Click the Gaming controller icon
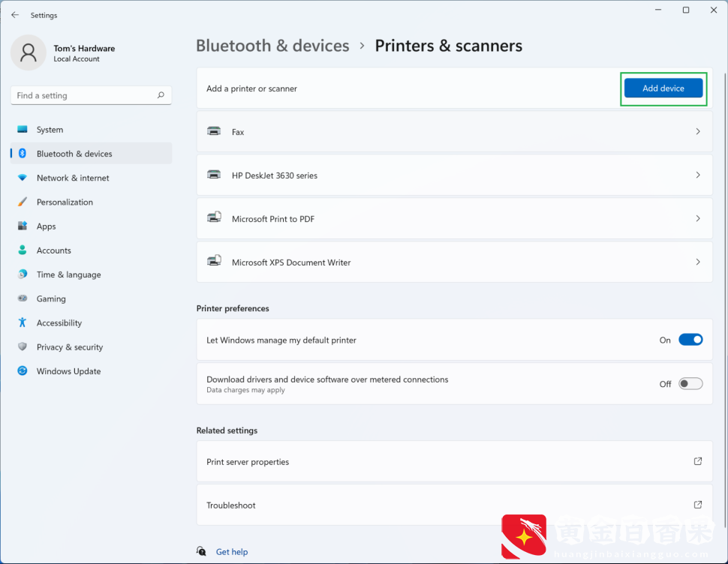Image resolution: width=728 pixels, height=564 pixels. coord(23,298)
